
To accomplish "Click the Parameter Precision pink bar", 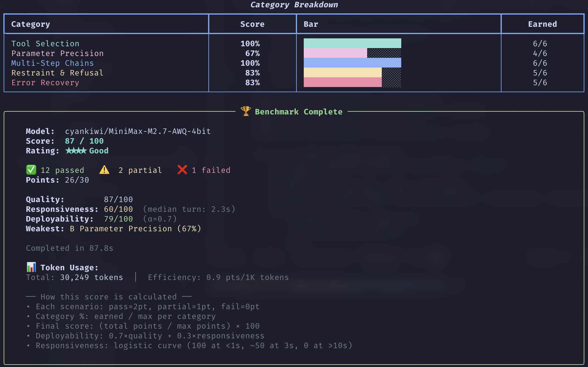I will click(335, 53).
